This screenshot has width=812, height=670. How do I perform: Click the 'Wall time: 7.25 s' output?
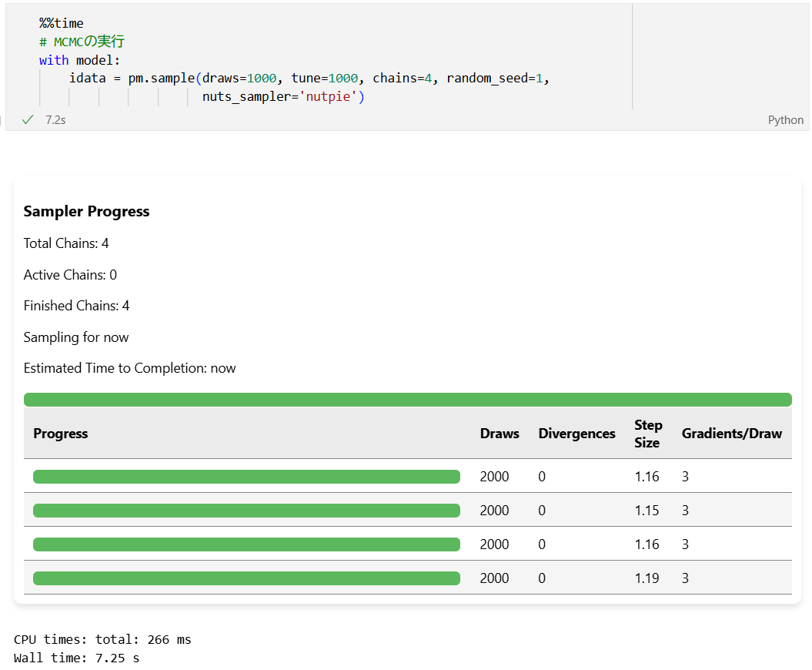pos(77,658)
